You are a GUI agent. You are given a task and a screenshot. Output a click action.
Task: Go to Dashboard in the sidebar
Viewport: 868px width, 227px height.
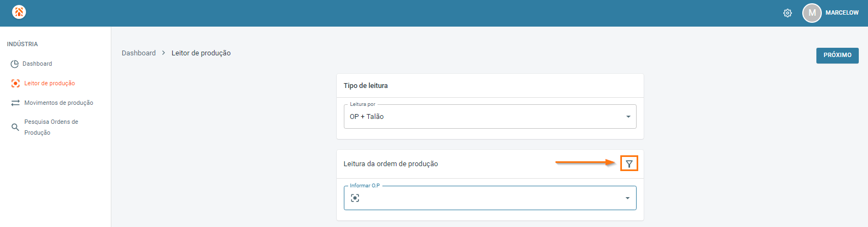pos(37,64)
